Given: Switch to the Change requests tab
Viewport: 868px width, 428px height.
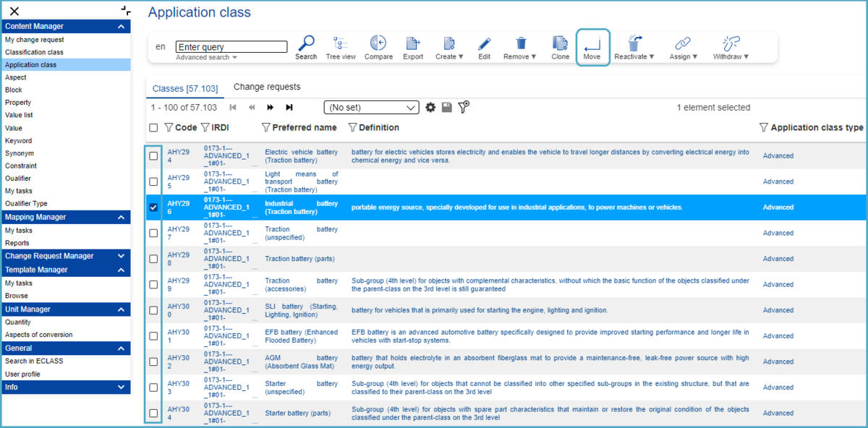Looking at the screenshot, I should pyautogui.click(x=266, y=87).
